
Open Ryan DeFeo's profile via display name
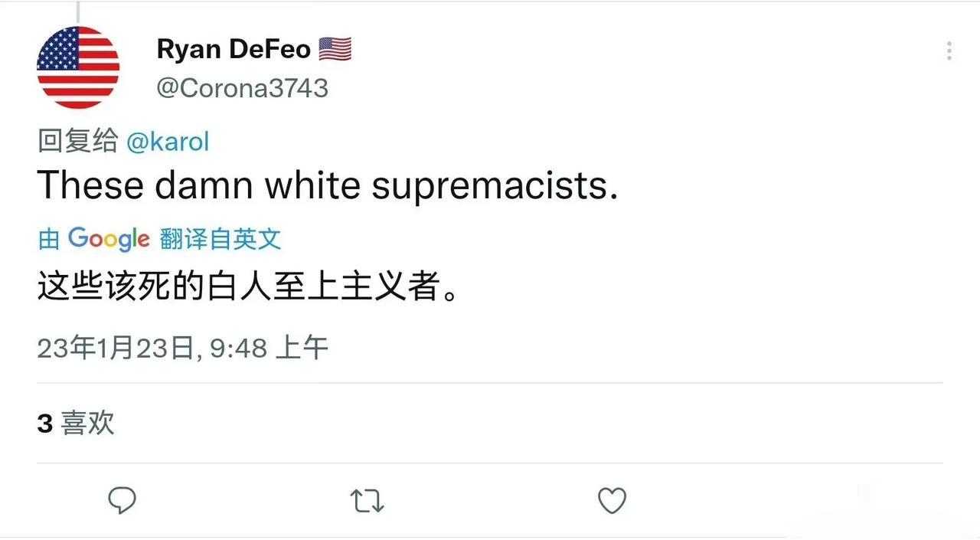pos(234,50)
